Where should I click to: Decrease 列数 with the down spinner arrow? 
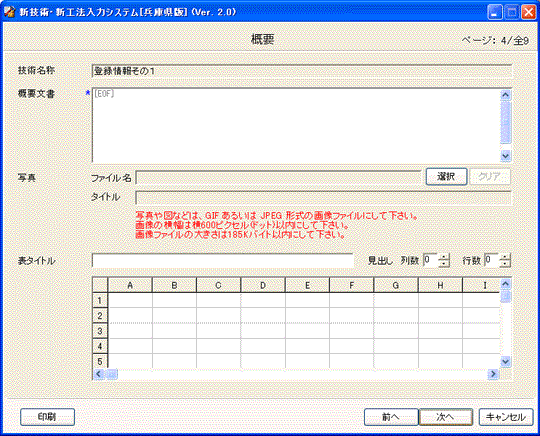(x=444, y=264)
